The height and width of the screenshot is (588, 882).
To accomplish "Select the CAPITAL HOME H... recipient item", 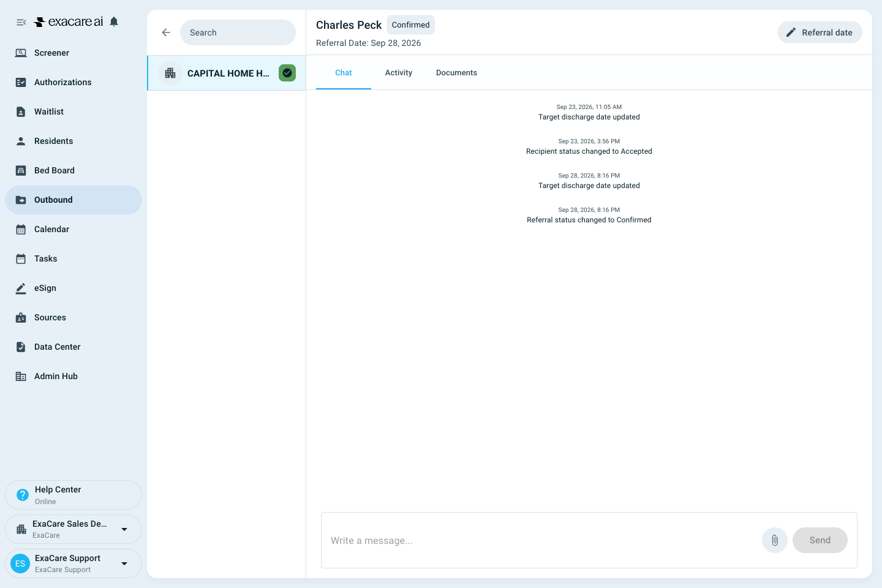I will 227,73.
